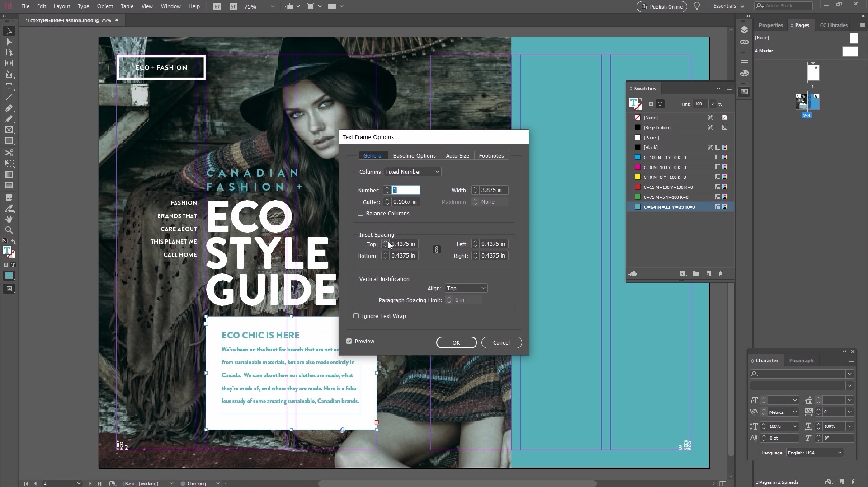
Task: Click the OK button
Action: point(456,342)
